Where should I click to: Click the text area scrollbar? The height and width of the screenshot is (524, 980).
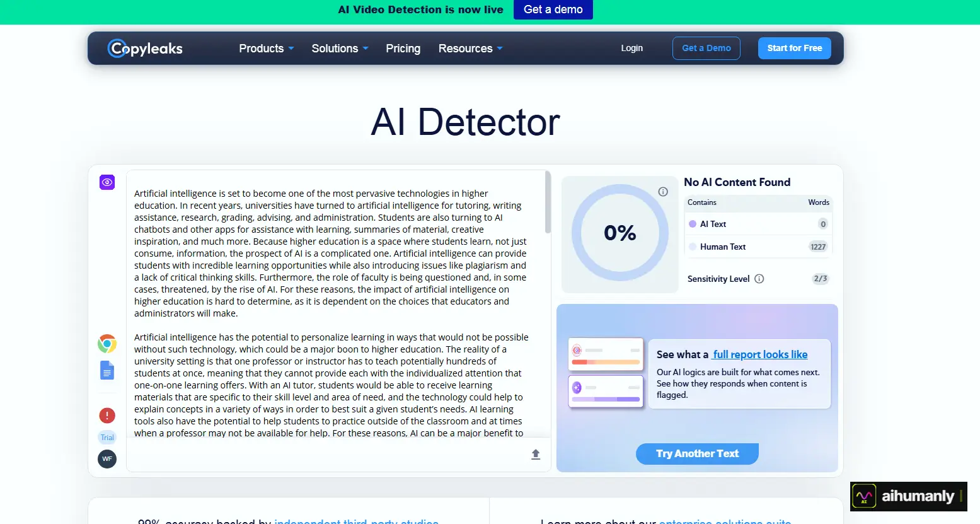tap(548, 202)
